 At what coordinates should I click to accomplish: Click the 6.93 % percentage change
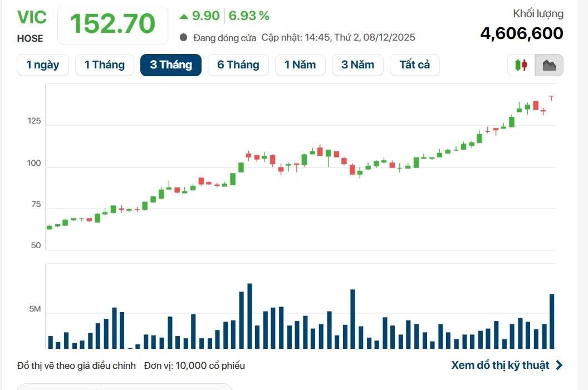click(x=249, y=16)
